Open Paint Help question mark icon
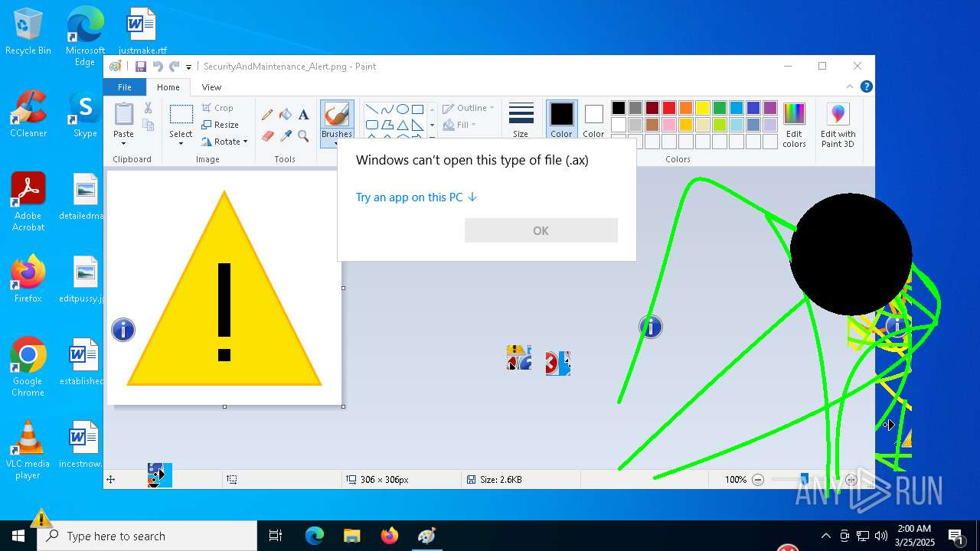980x551 pixels. (x=866, y=87)
